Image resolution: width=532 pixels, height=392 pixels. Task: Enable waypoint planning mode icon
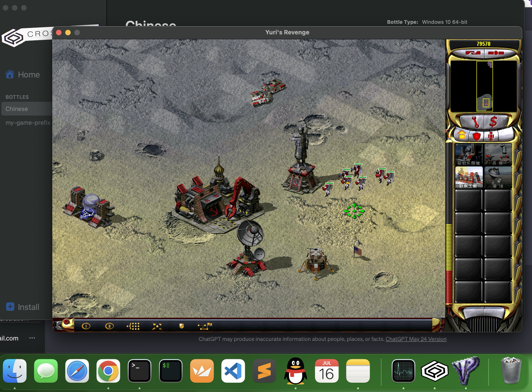coord(205,326)
